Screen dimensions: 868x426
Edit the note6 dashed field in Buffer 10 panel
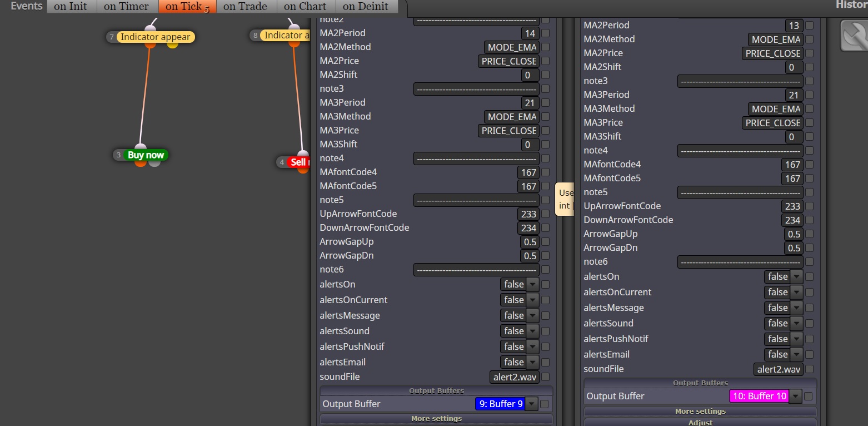(x=740, y=262)
